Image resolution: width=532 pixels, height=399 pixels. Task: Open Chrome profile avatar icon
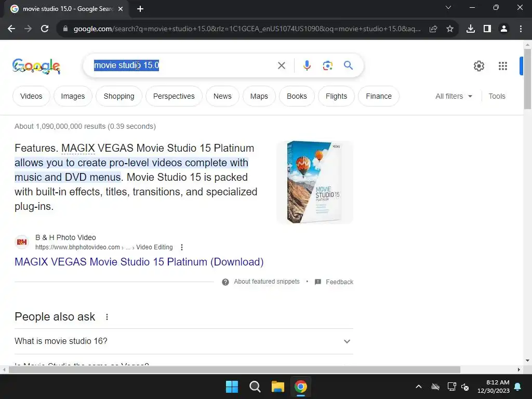[x=504, y=29]
